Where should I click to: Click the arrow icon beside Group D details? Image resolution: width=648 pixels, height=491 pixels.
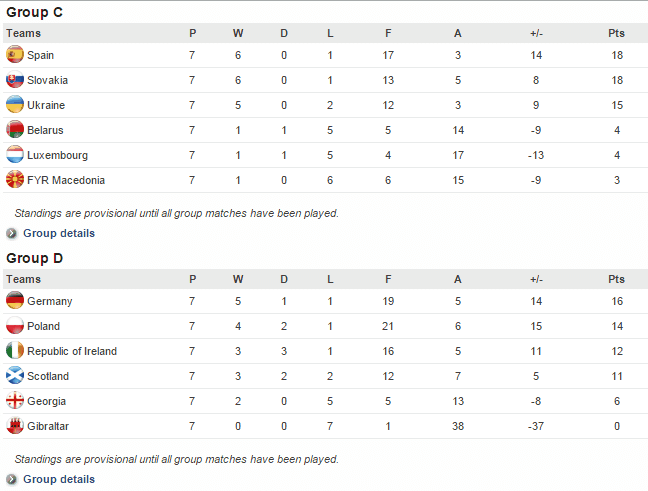point(12,479)
